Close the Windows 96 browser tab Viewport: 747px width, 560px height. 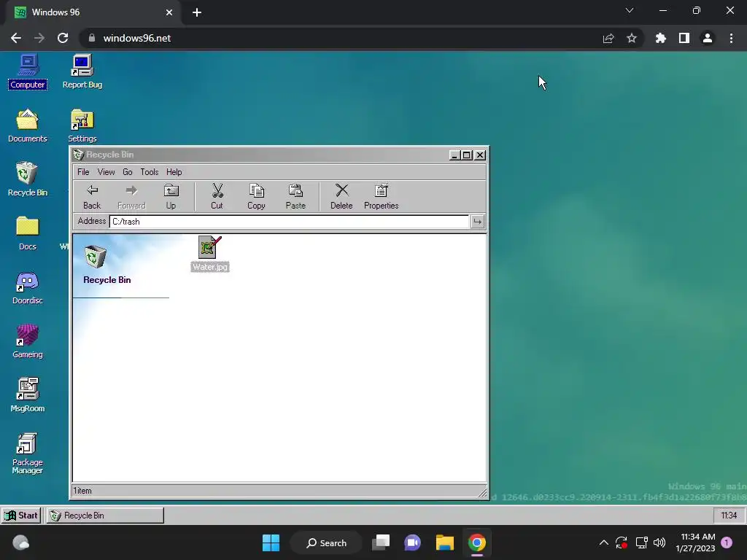coord(169,12)
